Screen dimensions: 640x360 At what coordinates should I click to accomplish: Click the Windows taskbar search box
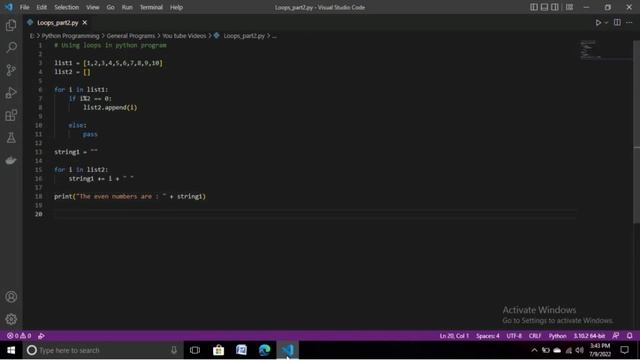pos(102,350)
